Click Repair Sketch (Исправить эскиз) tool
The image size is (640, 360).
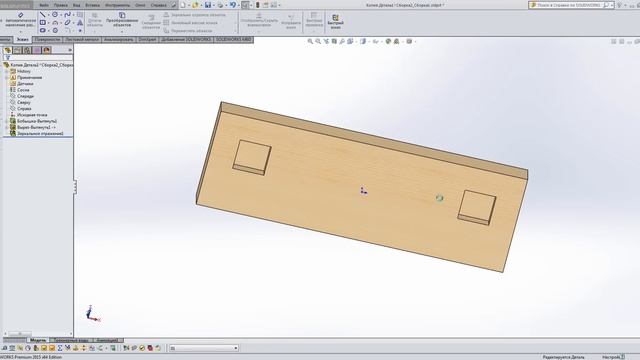click(x=291, y=22)
